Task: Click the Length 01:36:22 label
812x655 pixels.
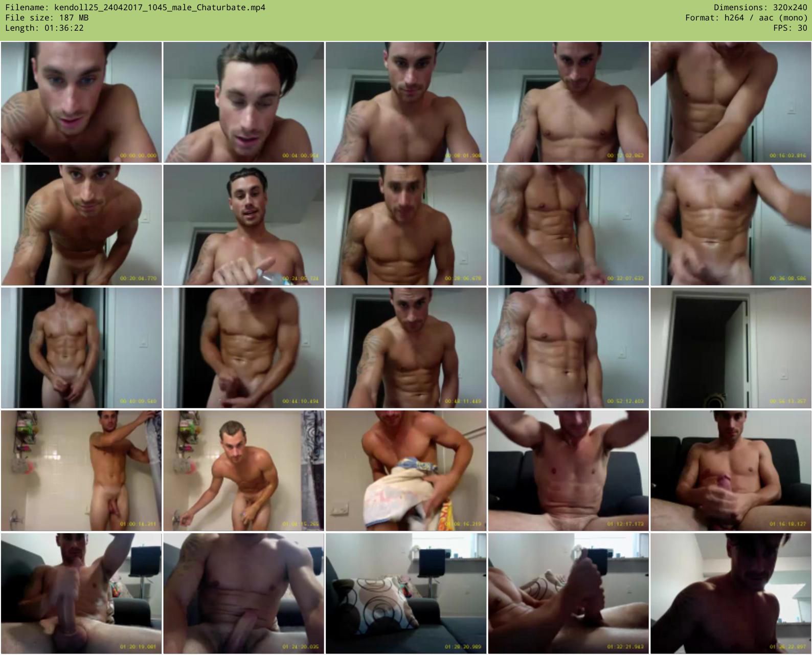Action: pyautogui.click(x=44, y=28)
